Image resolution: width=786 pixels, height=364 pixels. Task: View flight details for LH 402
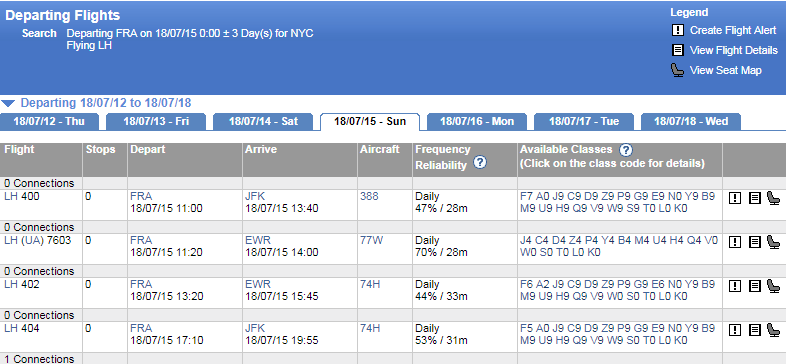pos(754,286)
